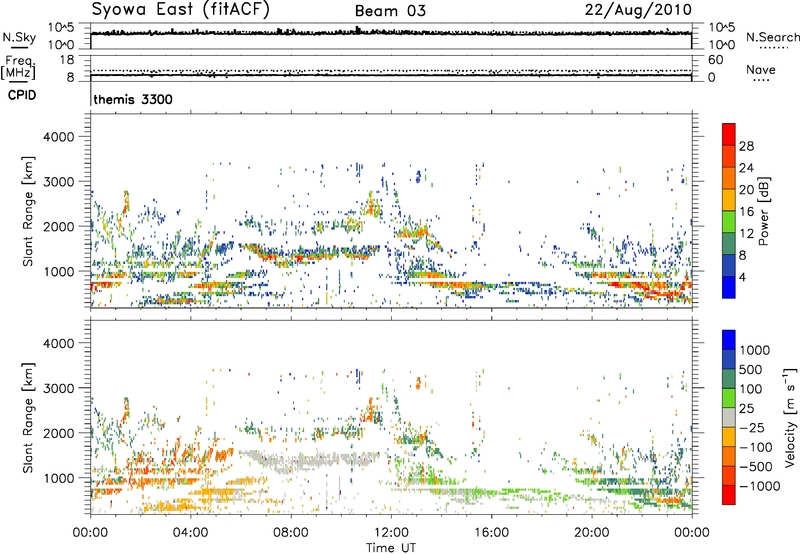Pick the red top segment of power colorbar

pos(729,134)
